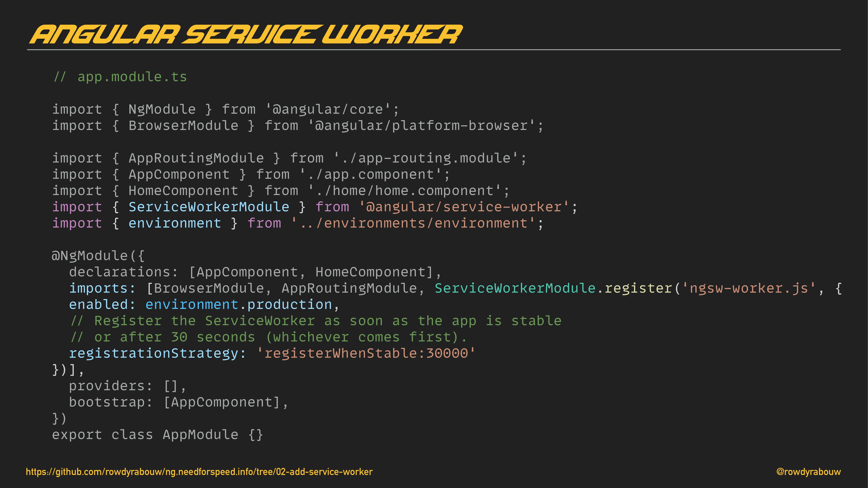Click the 'Angular Service Worker' slide title
This screenshot has width=868, height=488.
pyautogui.click(x=246, y=34)
